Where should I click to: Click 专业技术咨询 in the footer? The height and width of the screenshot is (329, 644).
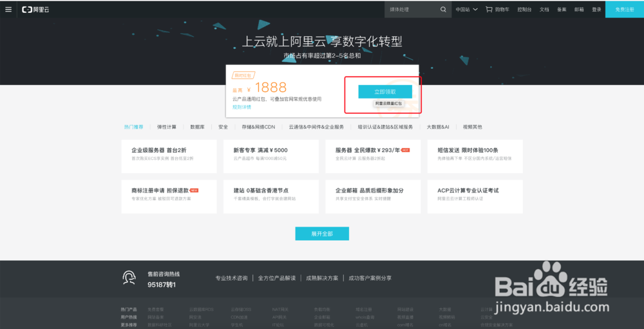click(x=232, y=278)
